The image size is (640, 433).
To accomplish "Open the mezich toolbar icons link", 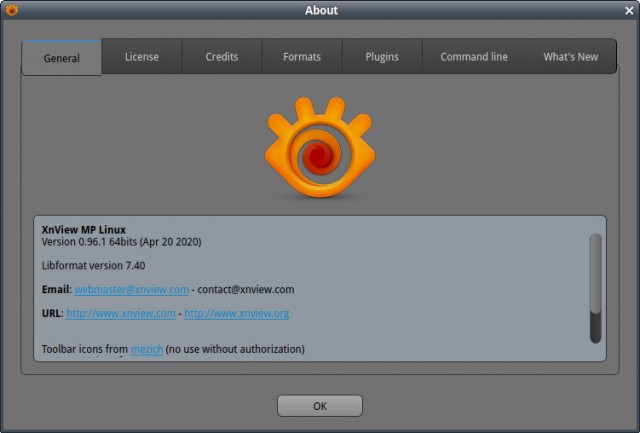I will point(147,349).
